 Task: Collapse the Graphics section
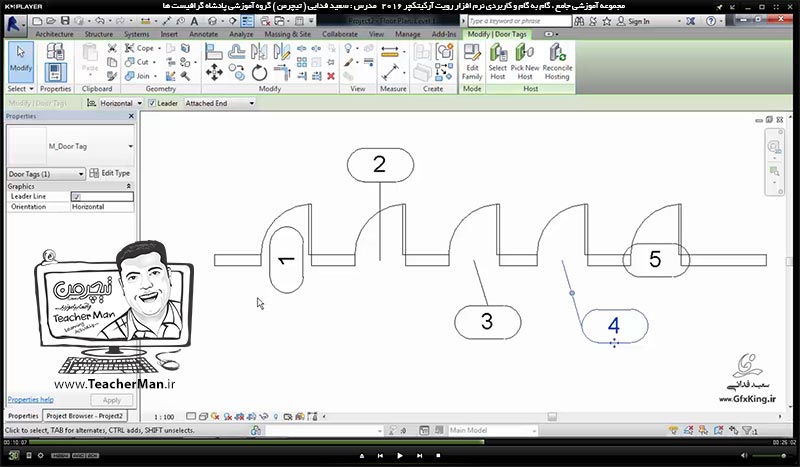pyautogui.click(x=129, y=186)
